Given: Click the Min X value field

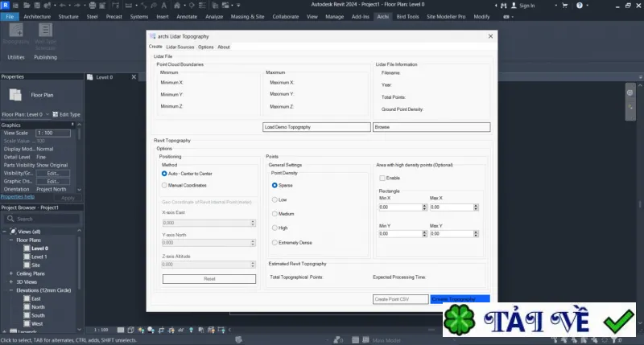Looking at the screenshot, I should [x=400, y=207].
